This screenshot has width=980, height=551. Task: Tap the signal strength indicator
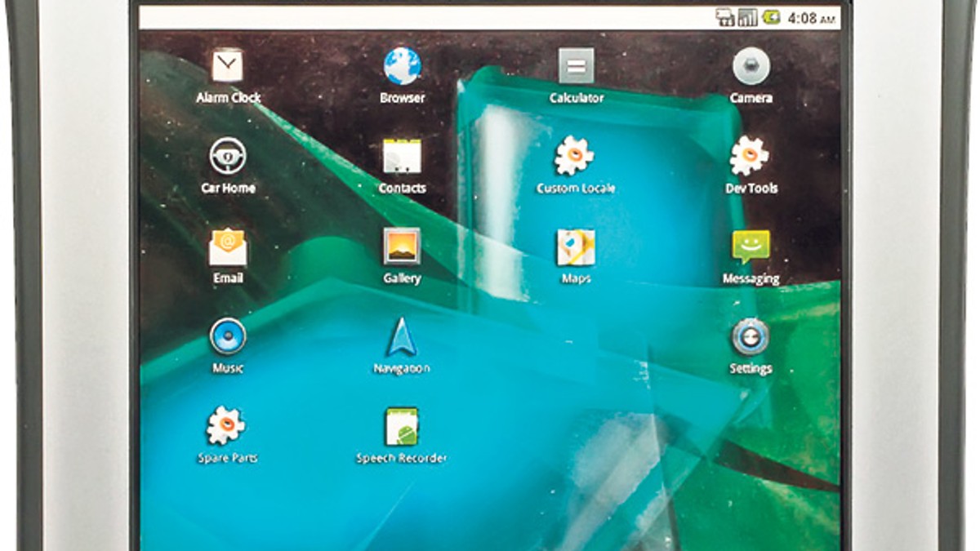pos(748,18)
